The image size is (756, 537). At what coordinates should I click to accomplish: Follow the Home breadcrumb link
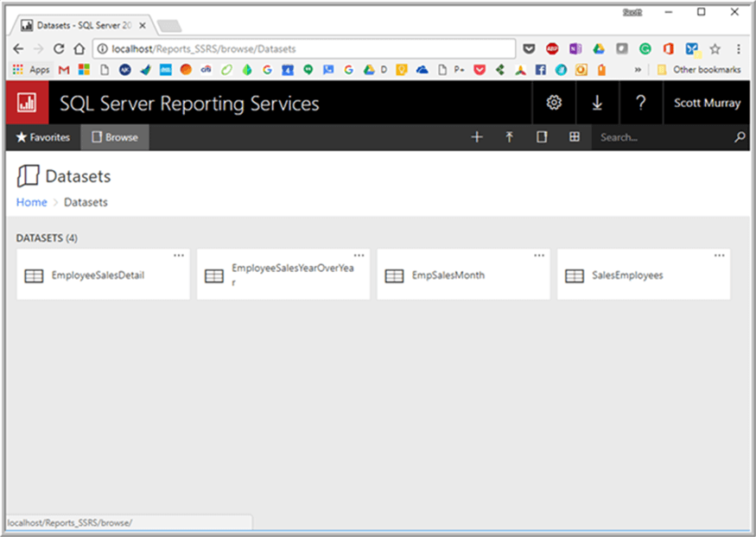(x=32, y=202)
